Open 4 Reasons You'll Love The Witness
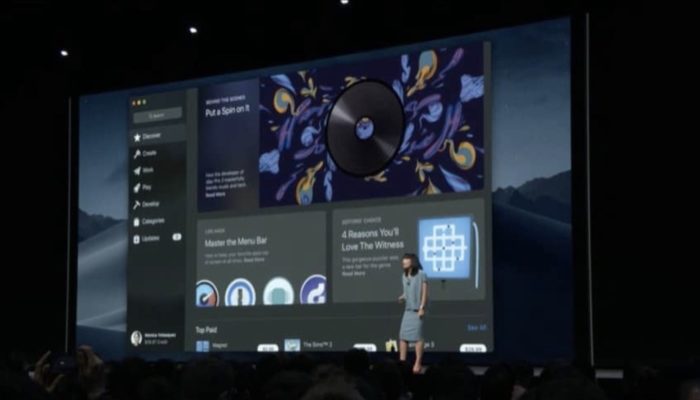 372,240
